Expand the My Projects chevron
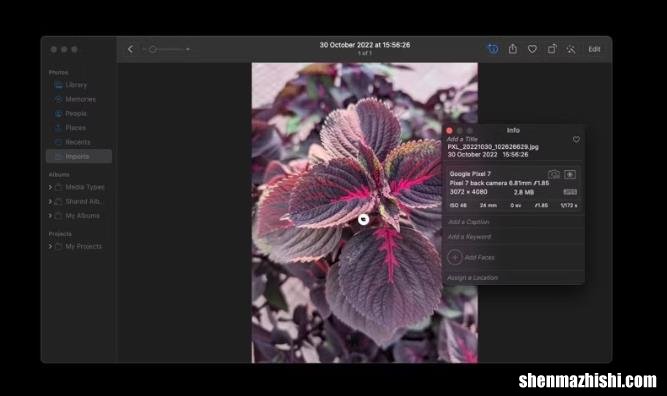 coord(50,246)
